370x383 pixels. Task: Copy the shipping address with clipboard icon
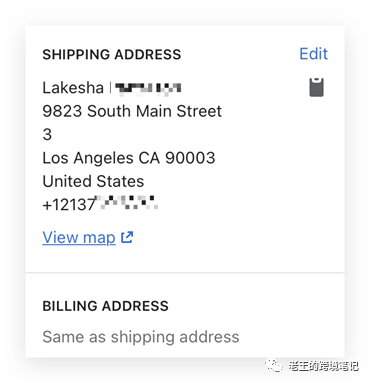[316, 87]
